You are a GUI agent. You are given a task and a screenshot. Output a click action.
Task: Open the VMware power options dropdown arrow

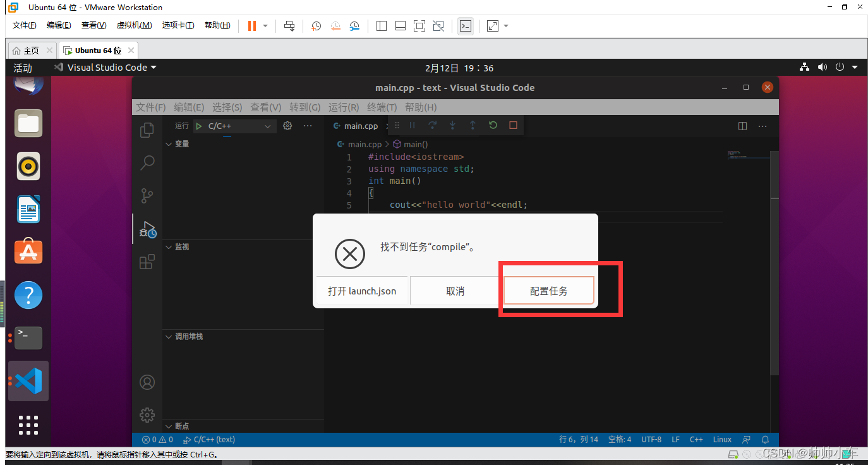(x=265, y=26)
